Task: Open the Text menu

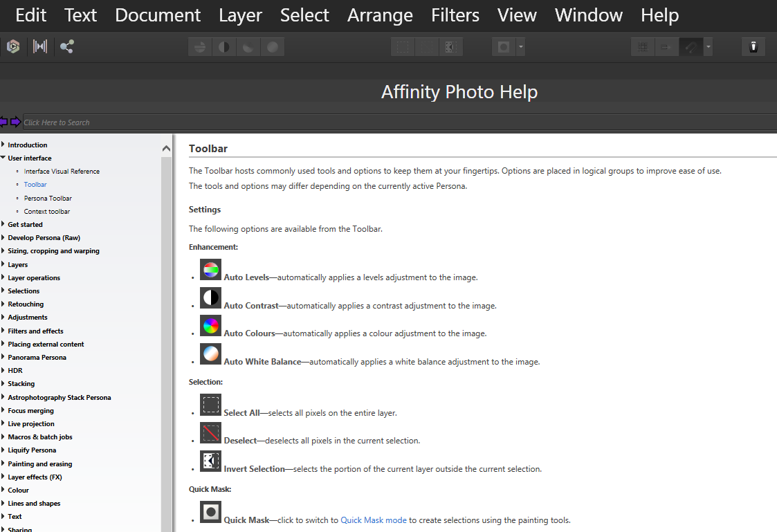Action: point(80,15)
